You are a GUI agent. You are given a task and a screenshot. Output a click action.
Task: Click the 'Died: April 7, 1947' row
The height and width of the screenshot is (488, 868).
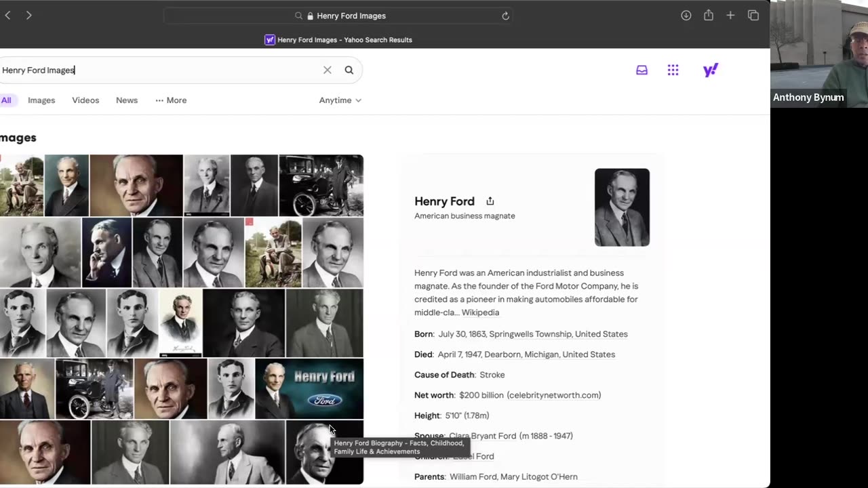(x=515, y=354)
